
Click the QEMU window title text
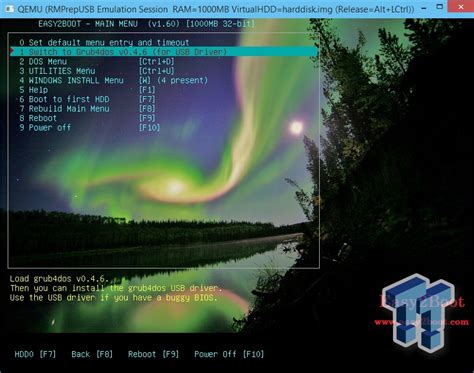tap(216, 9)
